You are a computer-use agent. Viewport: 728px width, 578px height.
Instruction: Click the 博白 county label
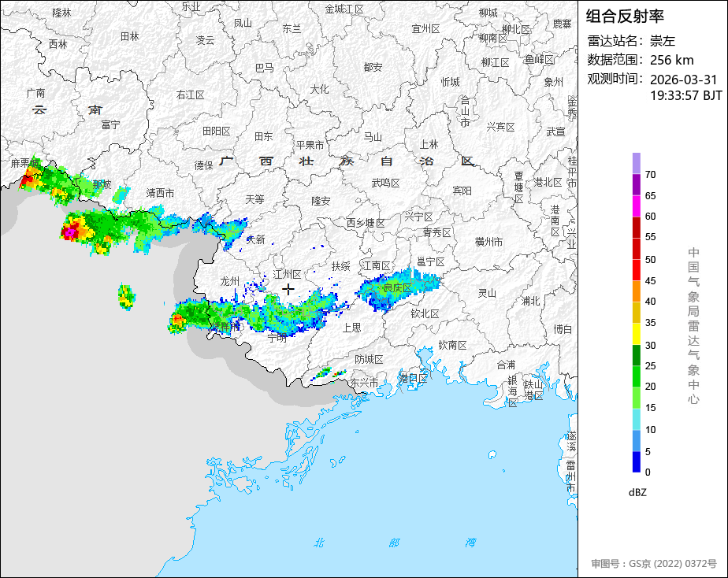click(563, 329)
